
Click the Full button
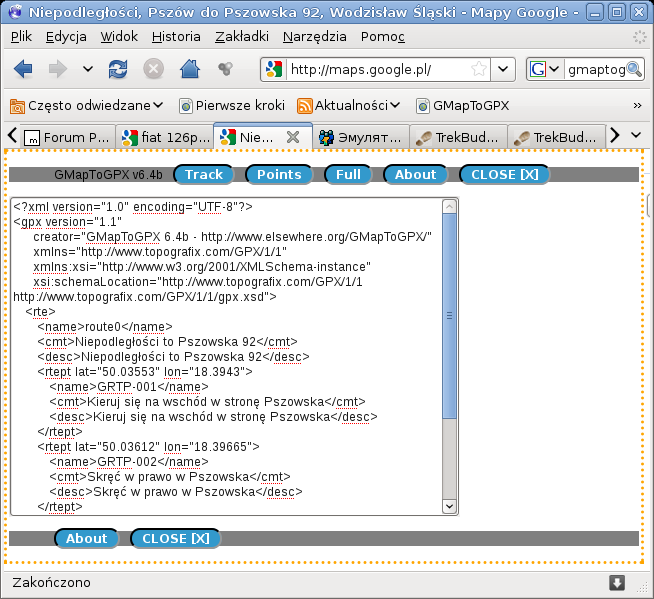tap(348, 174)
